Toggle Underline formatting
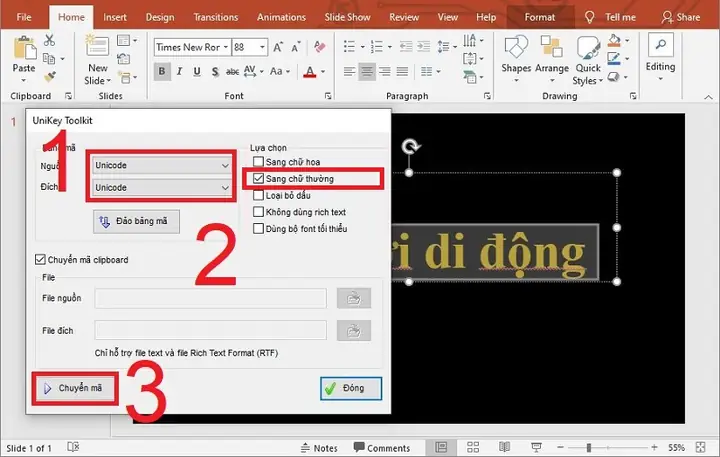 [197, 72]
